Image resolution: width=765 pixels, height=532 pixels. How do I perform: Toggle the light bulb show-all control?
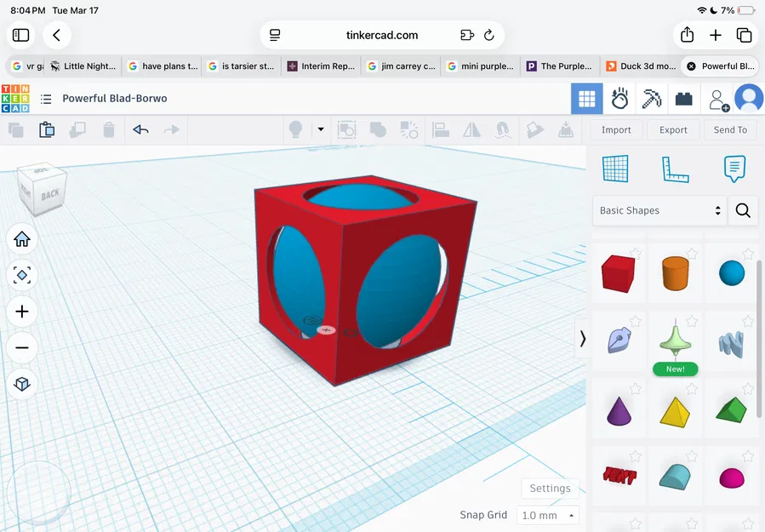click(294, 129)
